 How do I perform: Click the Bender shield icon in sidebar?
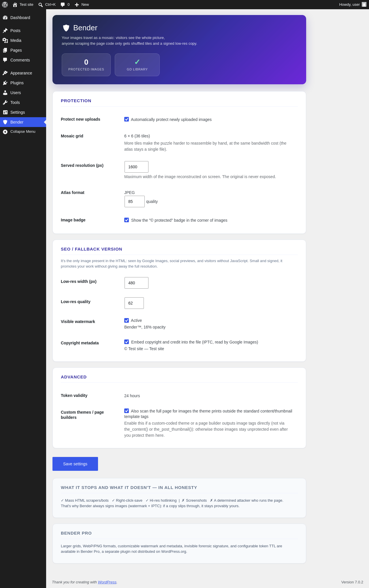coord(5,122)
